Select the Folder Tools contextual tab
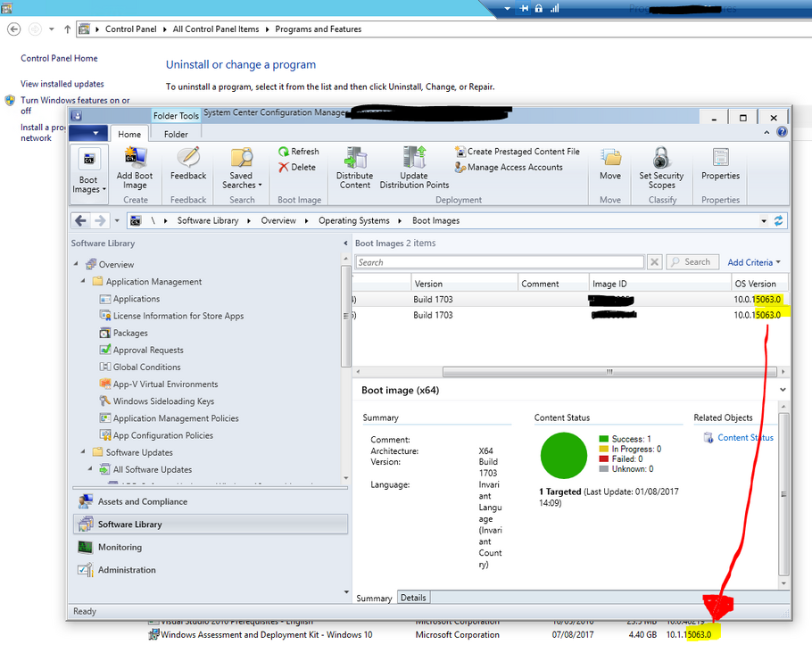 click(176, 115)
